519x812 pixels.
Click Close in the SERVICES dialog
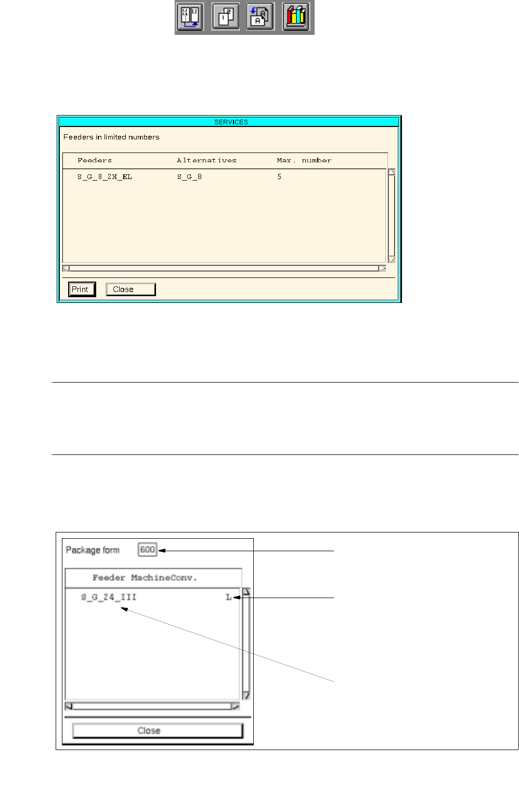tap(131, 289)
